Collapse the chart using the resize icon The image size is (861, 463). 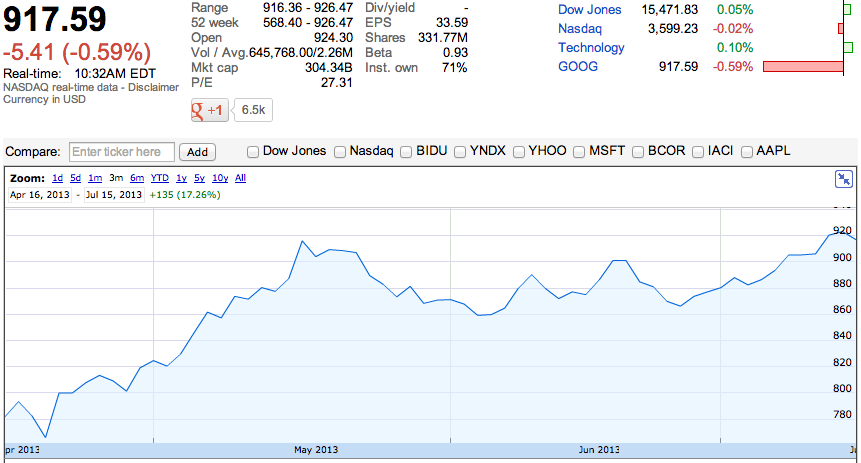click(x=843, y=179)
